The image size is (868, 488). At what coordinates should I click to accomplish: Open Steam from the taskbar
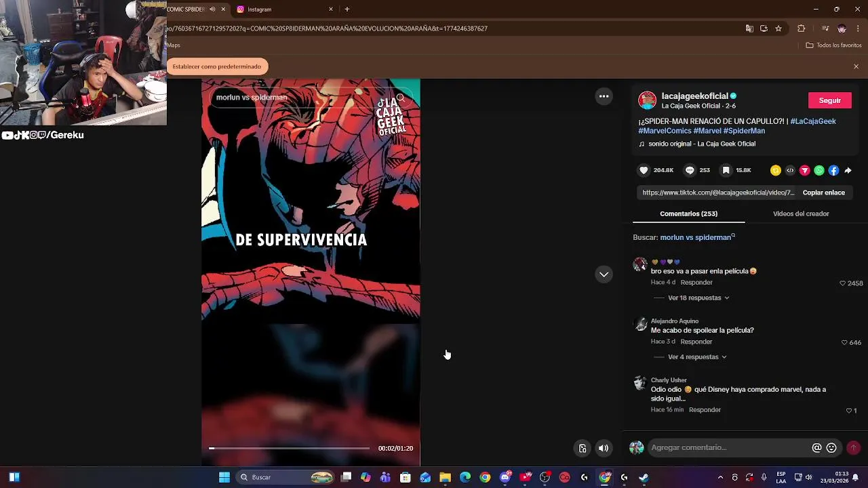(644, 477)
